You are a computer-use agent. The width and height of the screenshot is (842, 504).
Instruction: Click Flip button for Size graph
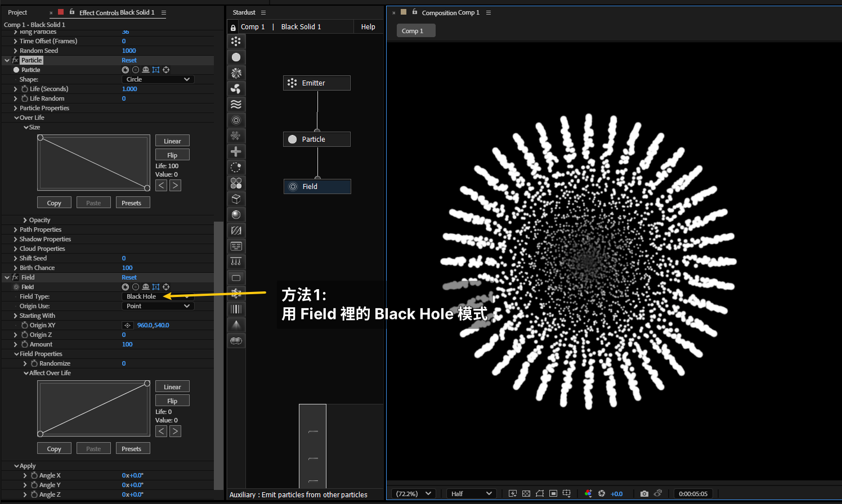(172, 155)
